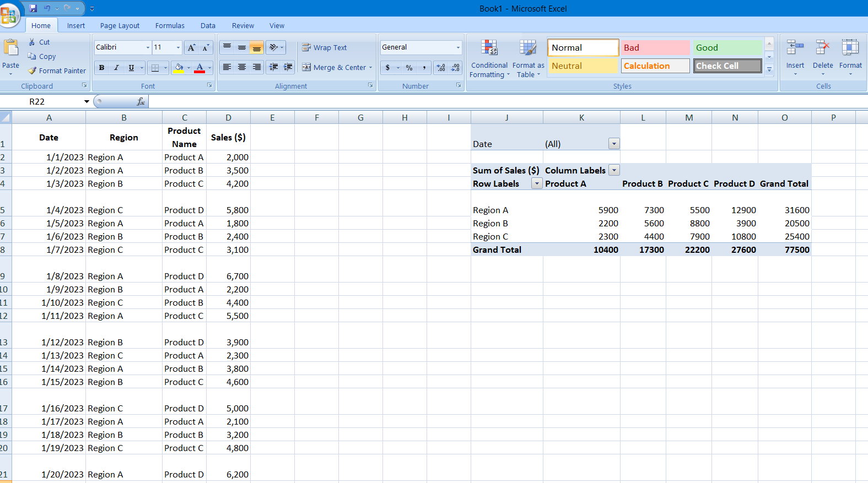This screenshot has width=868, height=483.
Task: Open the Page Layout tab
Action: pos(120,25)
